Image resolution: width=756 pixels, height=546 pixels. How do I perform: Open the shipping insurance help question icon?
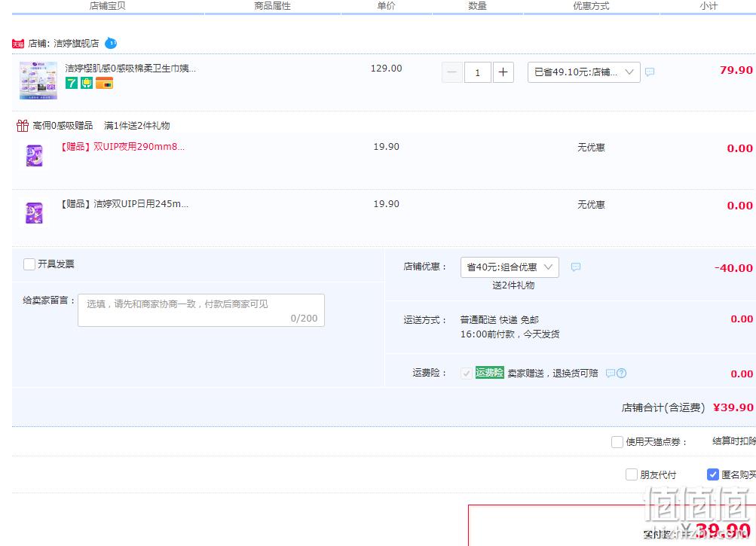[622, 373]
